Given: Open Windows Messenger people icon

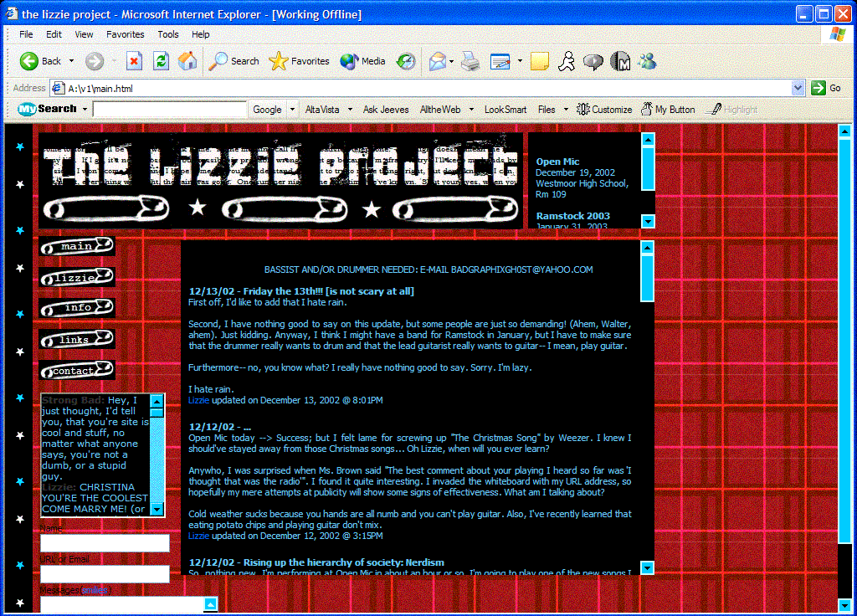Looking at the screenshot, I should [648, 61].
